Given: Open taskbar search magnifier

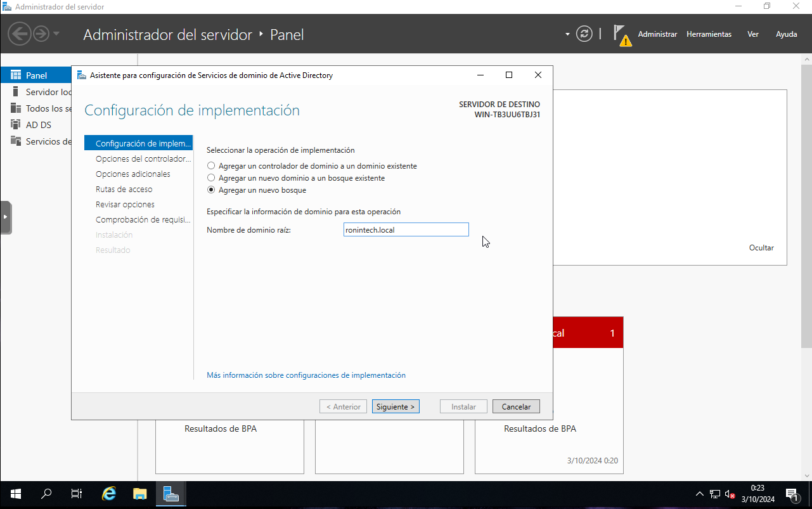Looking at the screenshot, I should 46,494.
